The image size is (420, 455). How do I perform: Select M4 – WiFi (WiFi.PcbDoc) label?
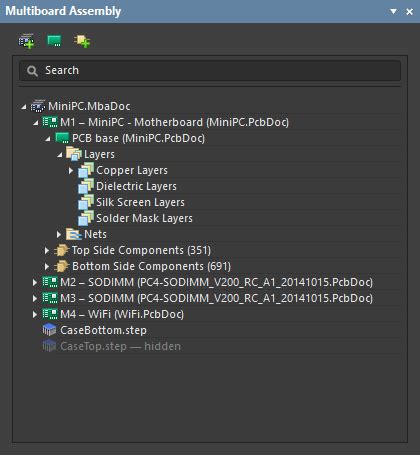coord(122,314)
